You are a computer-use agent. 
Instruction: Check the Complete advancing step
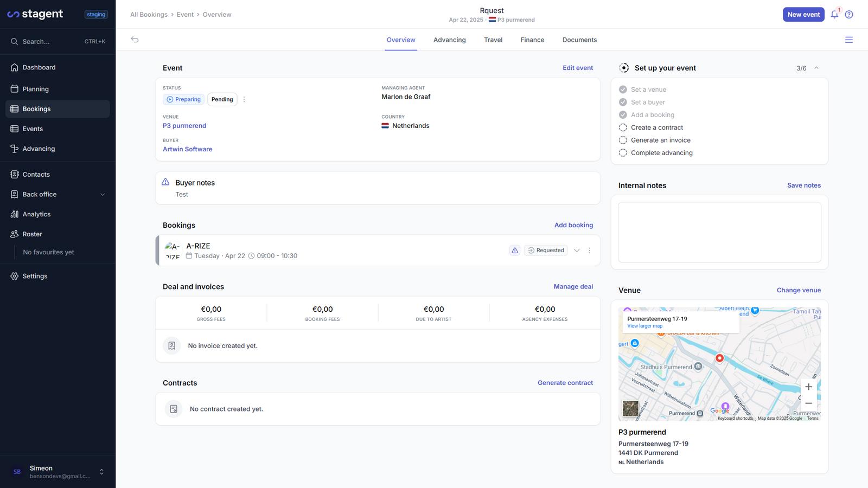(x=623, y=153)
